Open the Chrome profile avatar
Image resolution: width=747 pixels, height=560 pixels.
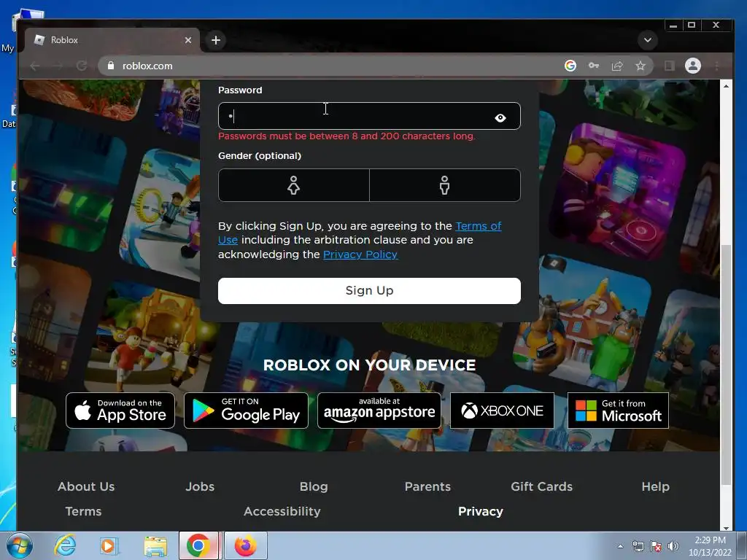[x=693, y=66]
